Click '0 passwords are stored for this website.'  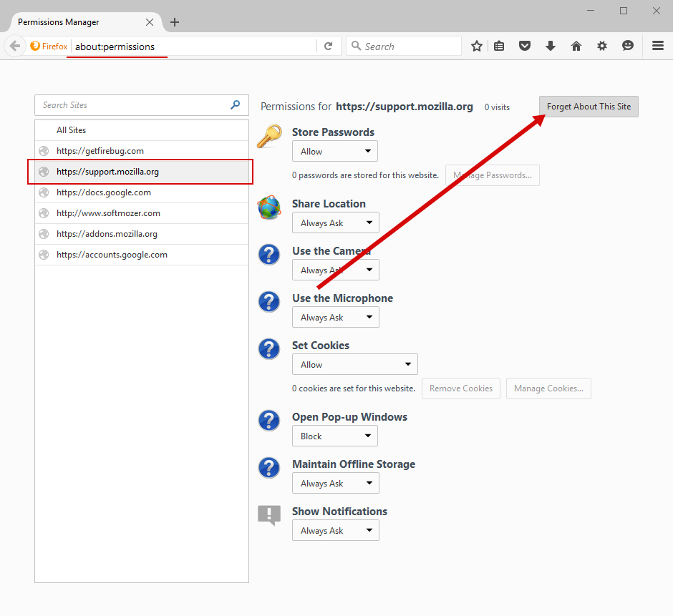point(365,175)
